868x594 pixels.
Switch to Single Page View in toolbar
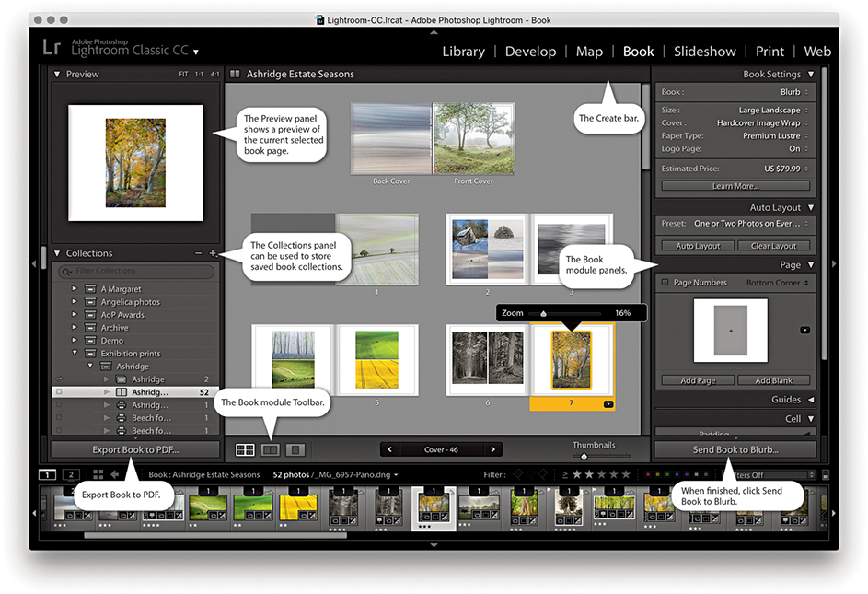point(295,450)
